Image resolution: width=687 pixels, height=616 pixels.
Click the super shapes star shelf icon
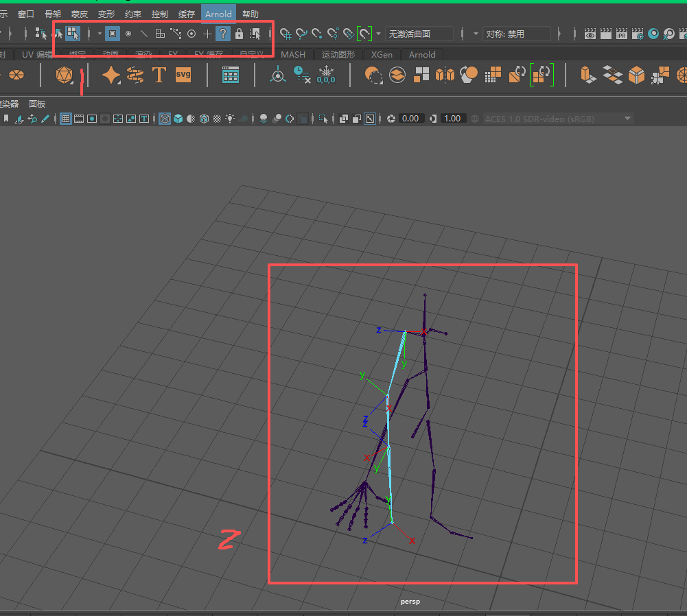coord(111,75)
